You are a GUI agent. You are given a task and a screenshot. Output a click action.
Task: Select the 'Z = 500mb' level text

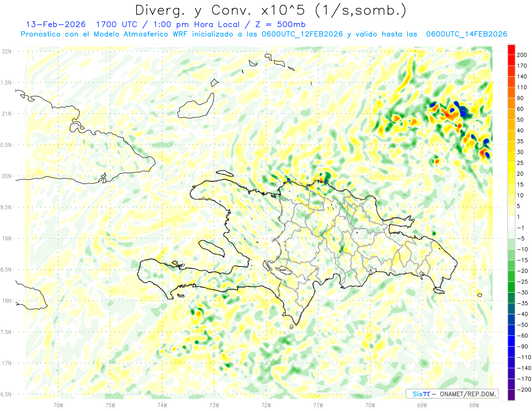(279, 24)
